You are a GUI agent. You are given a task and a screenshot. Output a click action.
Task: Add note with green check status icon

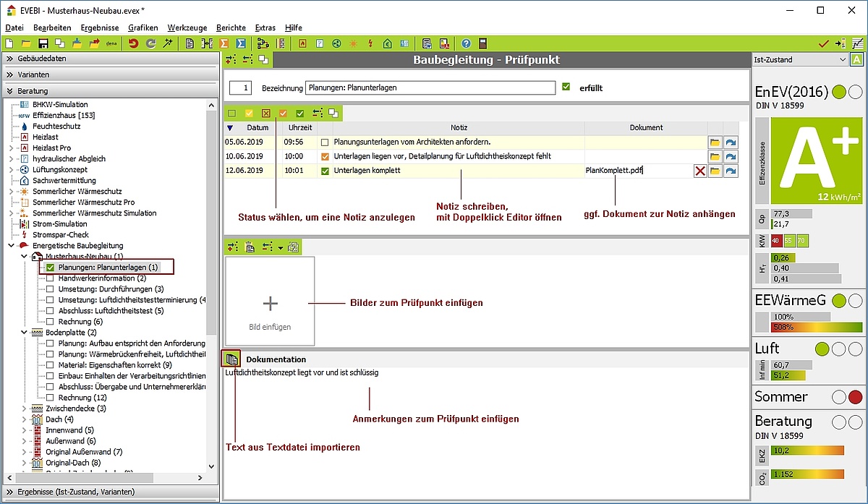(299, 113)
